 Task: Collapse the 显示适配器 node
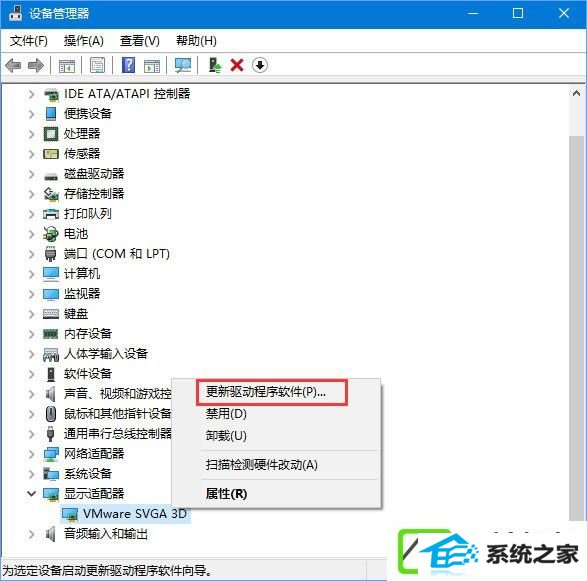tap(31, 494)
